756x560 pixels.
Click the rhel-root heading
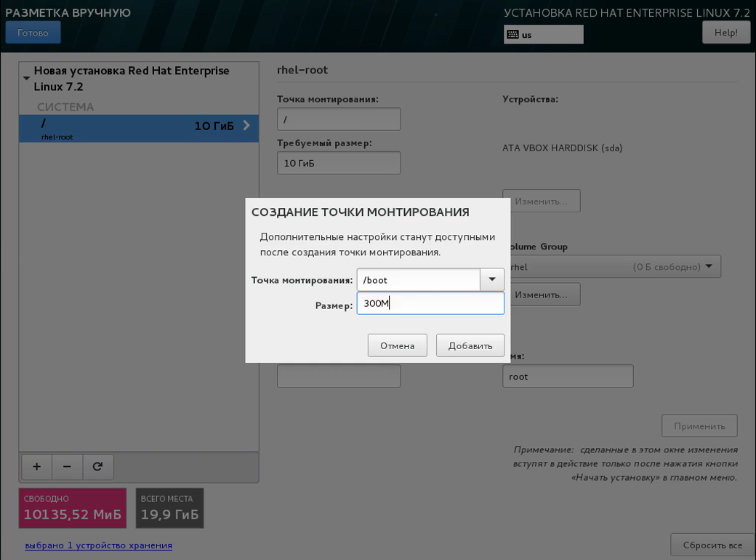[302, 70]
